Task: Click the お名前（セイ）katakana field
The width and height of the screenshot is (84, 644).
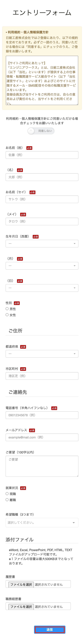Action: pyautogui.click(x=42, y=199)
